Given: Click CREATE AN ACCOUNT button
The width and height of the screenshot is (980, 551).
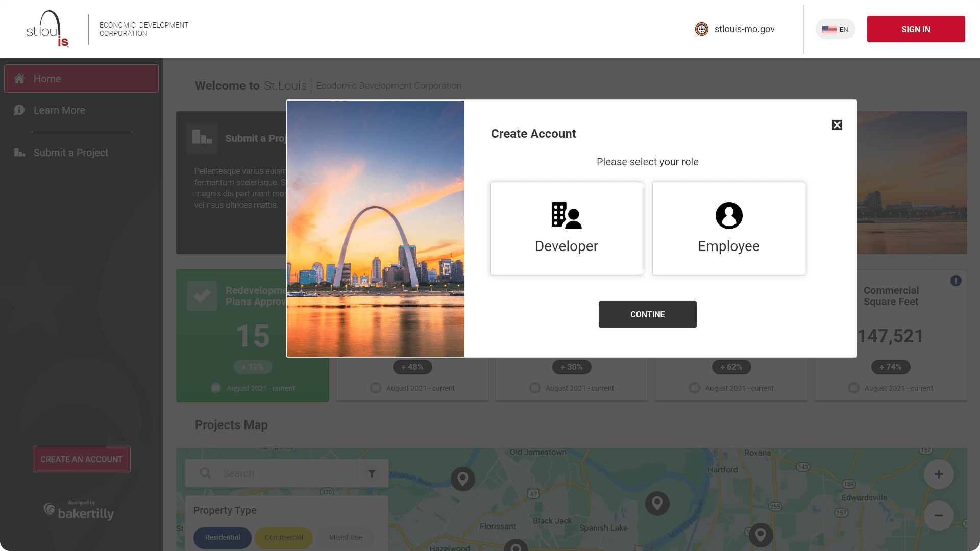Looking at the screenshot, I should pyautogui.click(x=82, y=459).
